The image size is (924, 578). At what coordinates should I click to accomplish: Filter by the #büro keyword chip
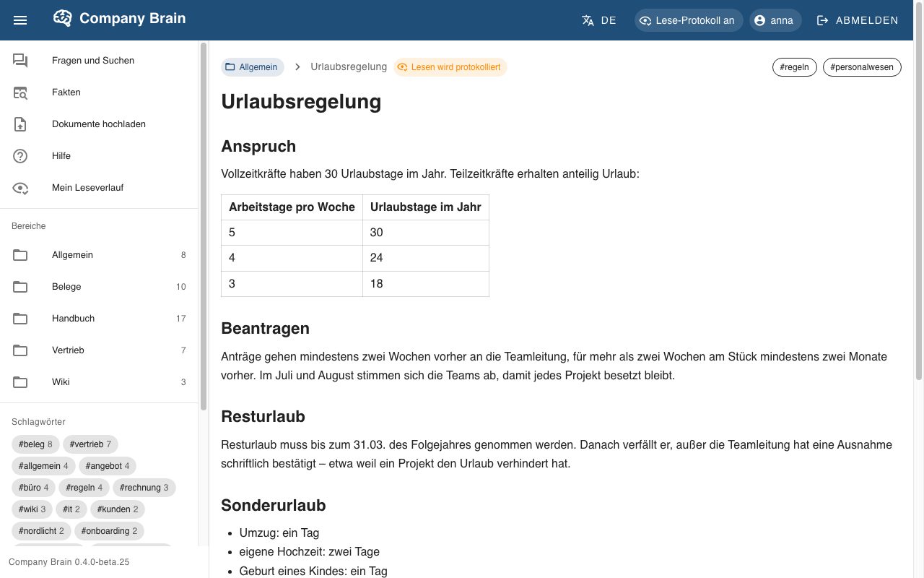[34, 488]
